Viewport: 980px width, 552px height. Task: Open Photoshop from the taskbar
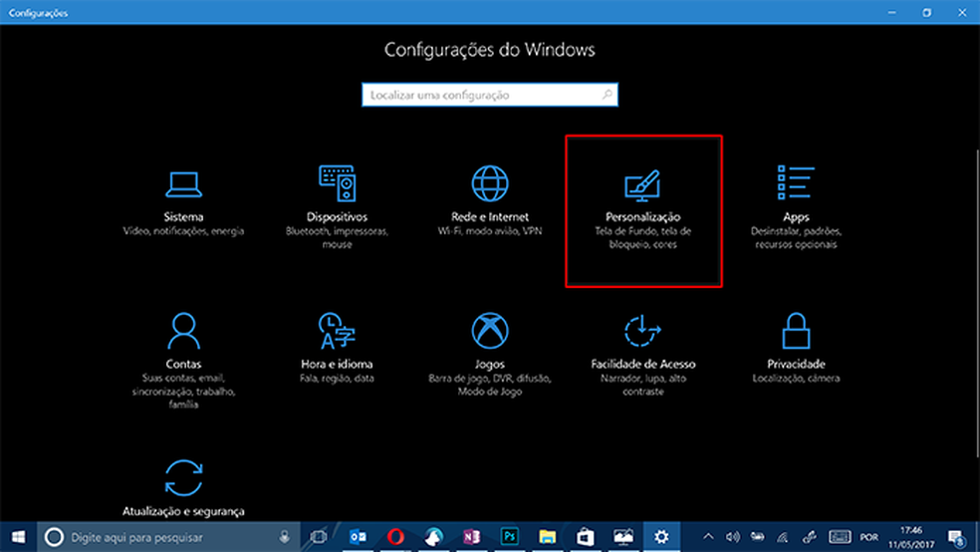509,537
